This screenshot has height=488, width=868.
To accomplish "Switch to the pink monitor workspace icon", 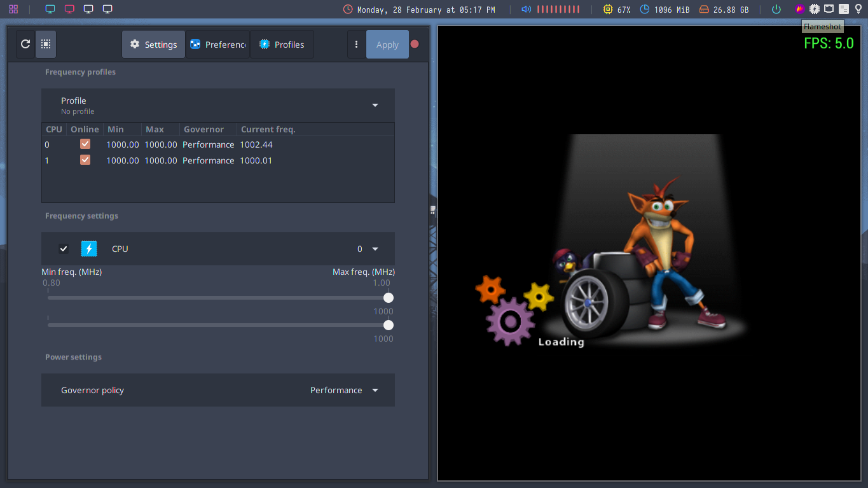I will [69, 10].
